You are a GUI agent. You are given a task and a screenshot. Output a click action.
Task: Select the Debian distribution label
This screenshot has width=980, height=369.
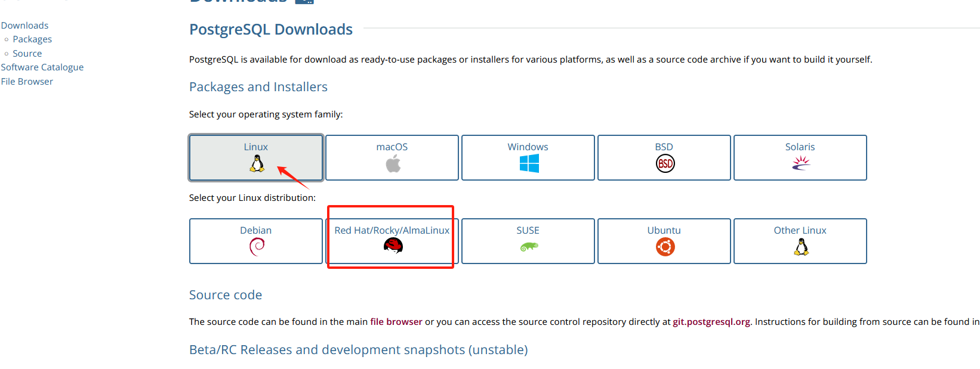click(x=255, y=230)
